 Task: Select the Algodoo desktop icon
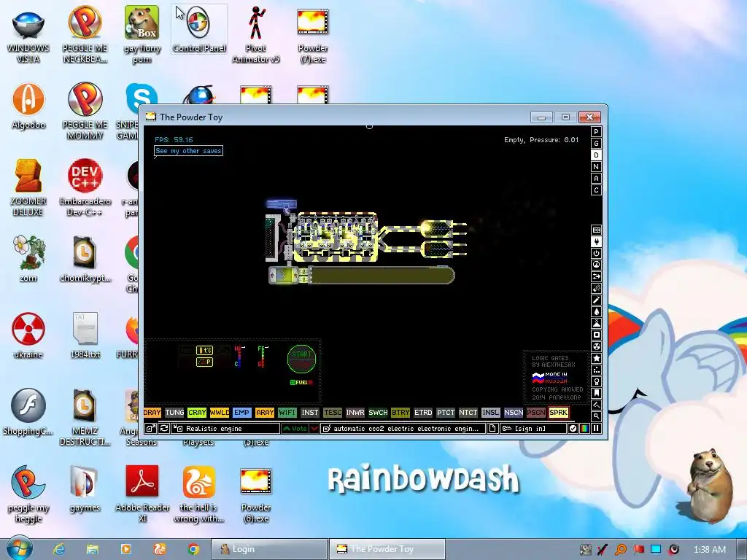tap(28, 106)
